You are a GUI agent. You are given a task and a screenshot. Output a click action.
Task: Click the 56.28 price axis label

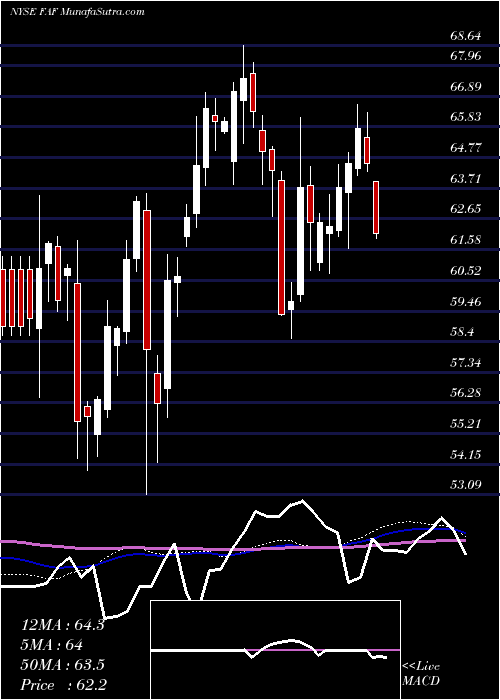coord(465,393)
